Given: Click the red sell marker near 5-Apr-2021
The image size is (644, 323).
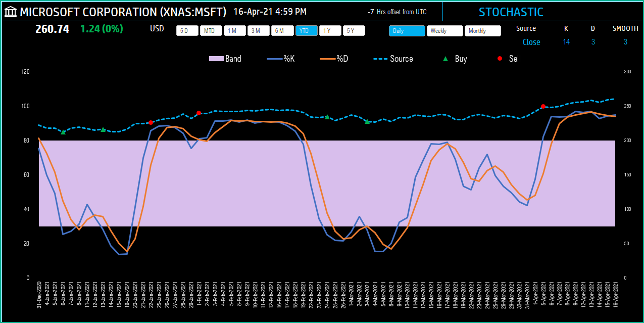Looking at the screenshot, I should click(x=543, y=106).
